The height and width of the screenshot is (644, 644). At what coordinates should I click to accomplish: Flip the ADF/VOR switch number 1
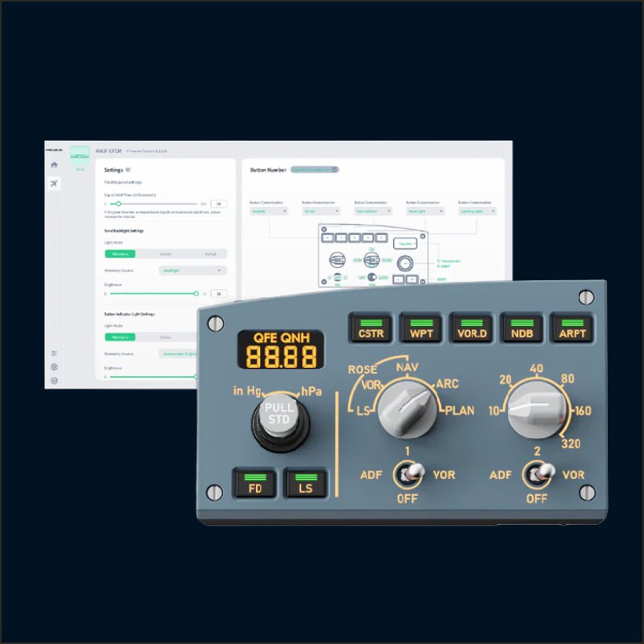pyautogui.click(x=409, y=474)
